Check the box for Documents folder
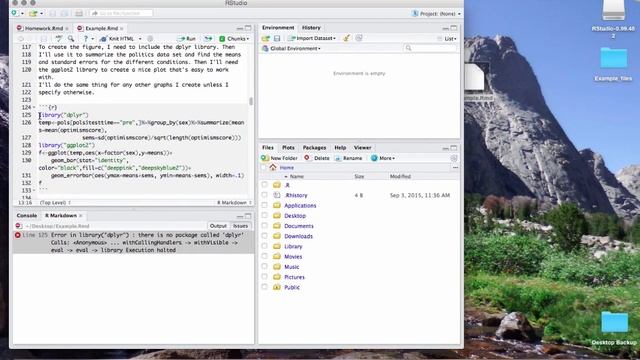Screen dimensions: 640x360 [264, 226]
